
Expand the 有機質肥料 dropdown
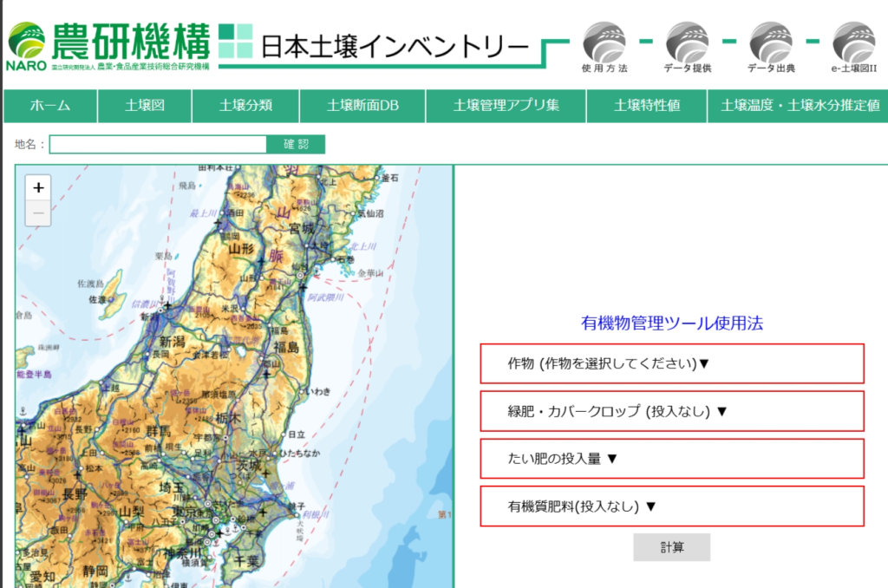tap(672, 506)
